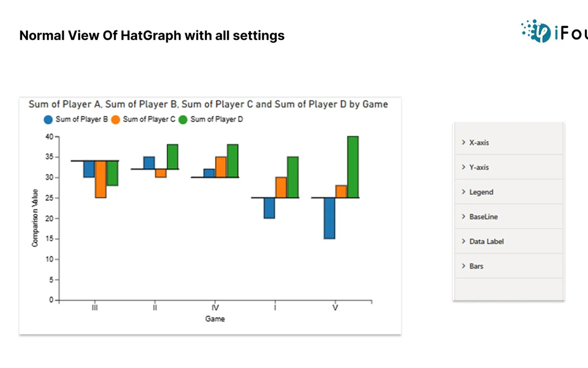Click the 'Game' x-axis title
The width and height of the screenshot is (588, 368).
215,319
